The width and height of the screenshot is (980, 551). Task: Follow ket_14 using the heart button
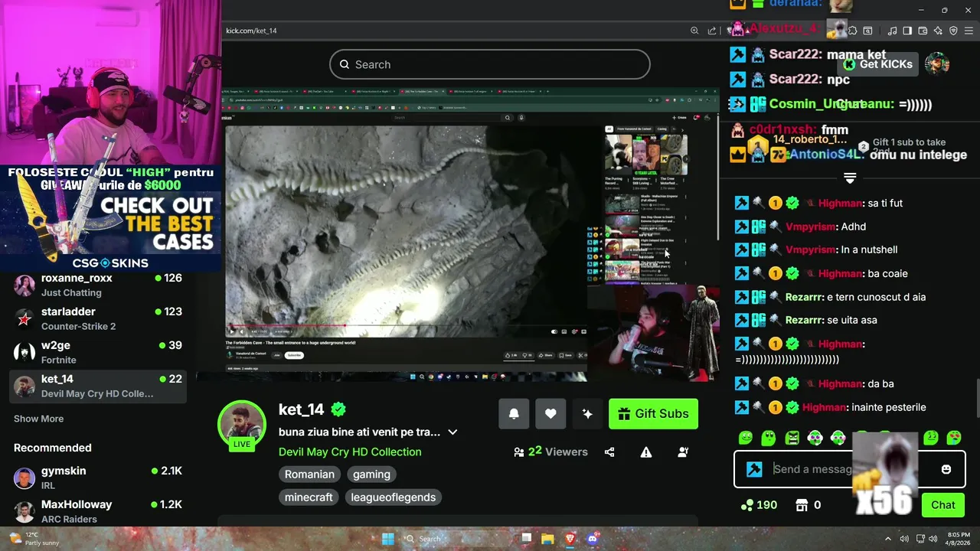point(550,414)
